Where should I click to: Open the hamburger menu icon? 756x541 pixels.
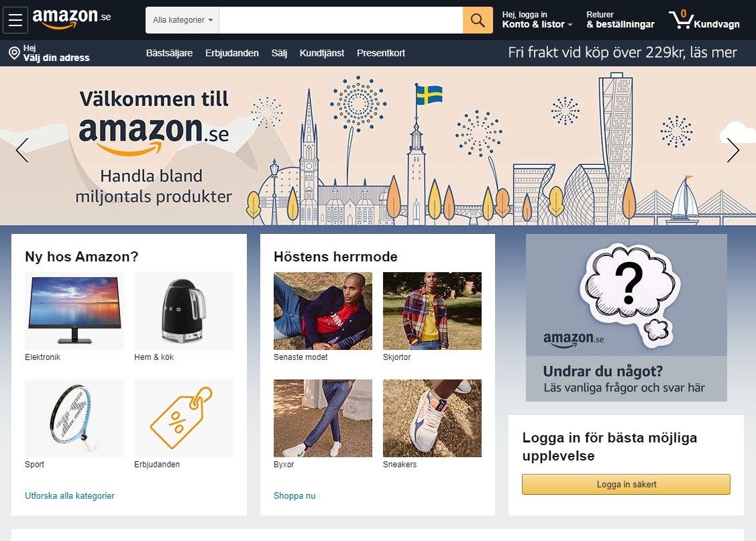click(15, 20)
